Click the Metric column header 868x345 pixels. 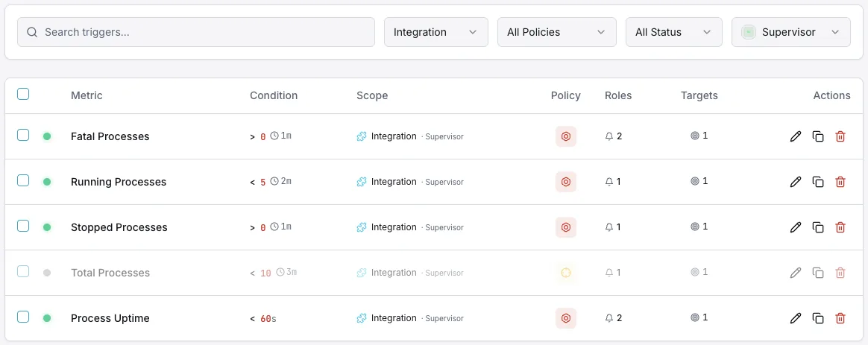point(87,95)
